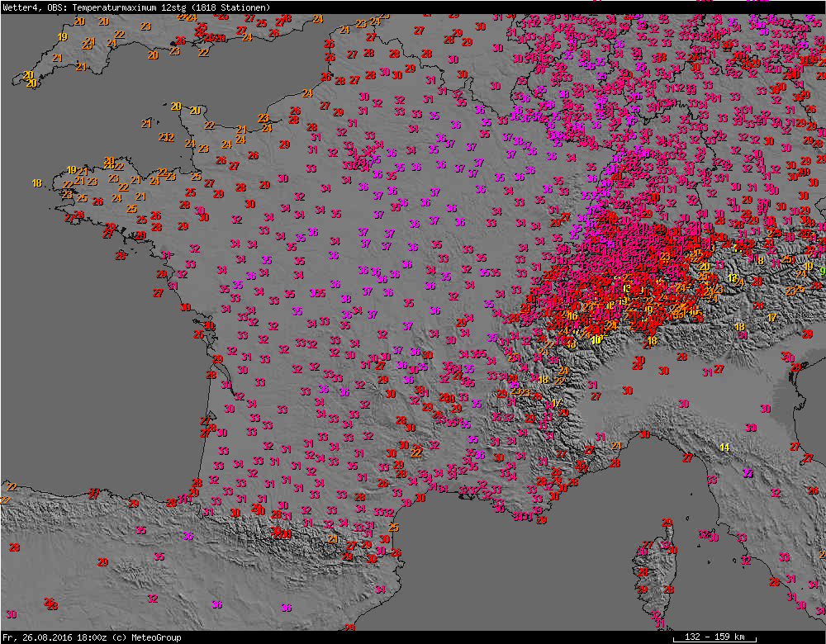Click the yellow 10 station in the Alps
This screenshot has width=826, height=644.
pyautogui.click(x=596, y=340)
